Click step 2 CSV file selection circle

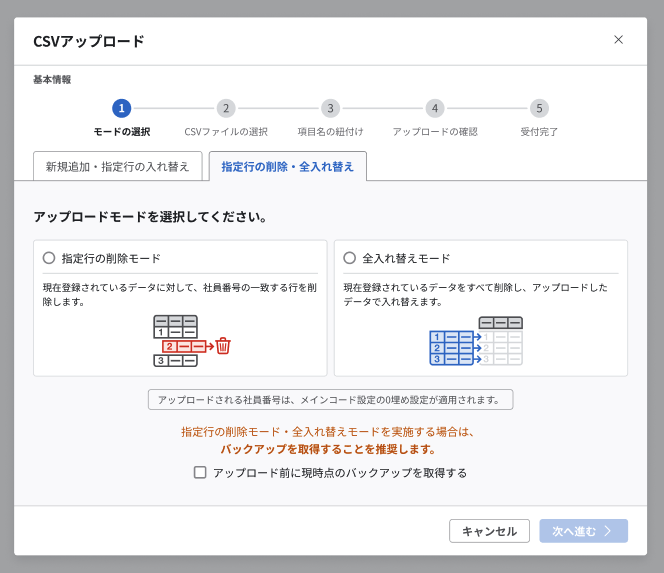(226, 108)
